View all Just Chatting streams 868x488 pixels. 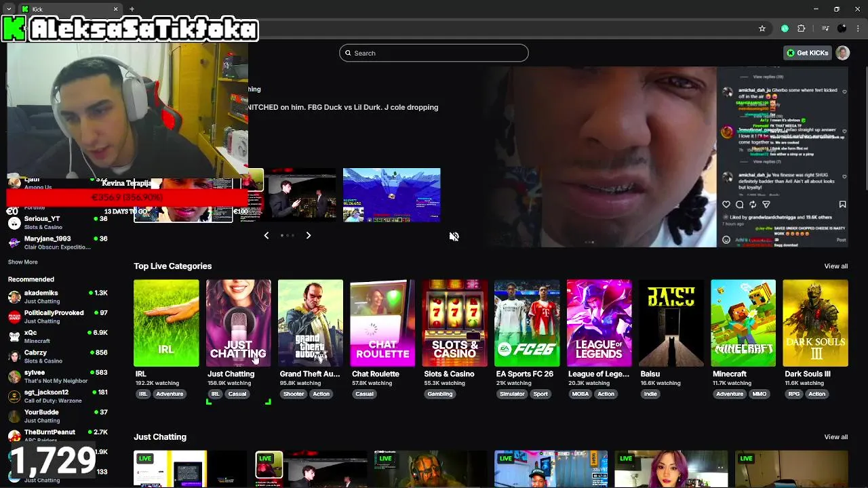pyautogui.click(x=835, y=436)
